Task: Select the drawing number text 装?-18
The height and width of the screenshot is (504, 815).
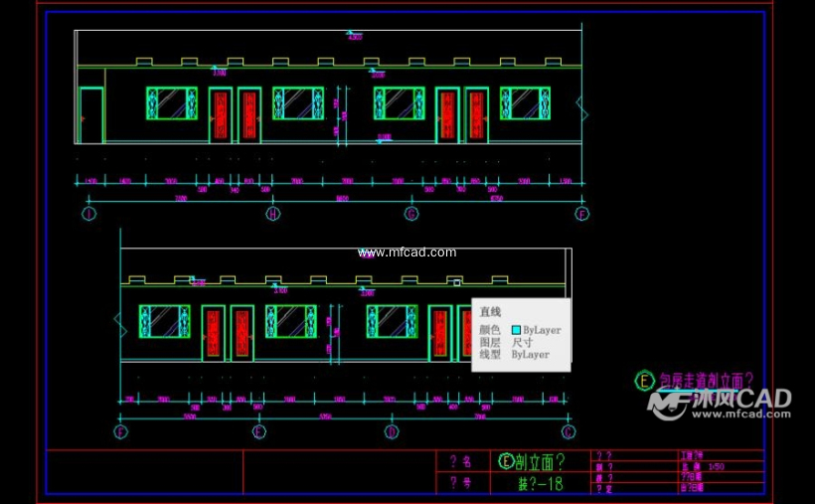Action: (540, 484)
